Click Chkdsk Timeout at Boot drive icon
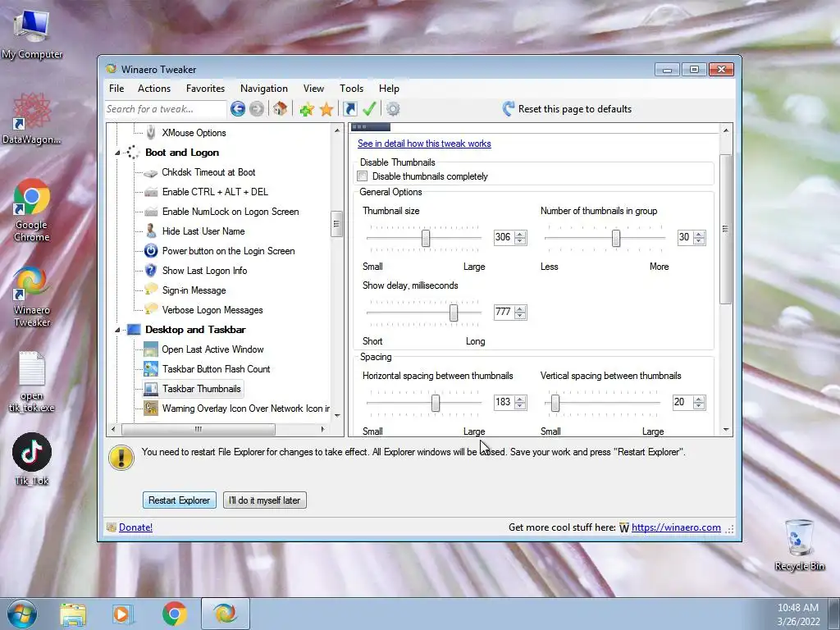 151,172
